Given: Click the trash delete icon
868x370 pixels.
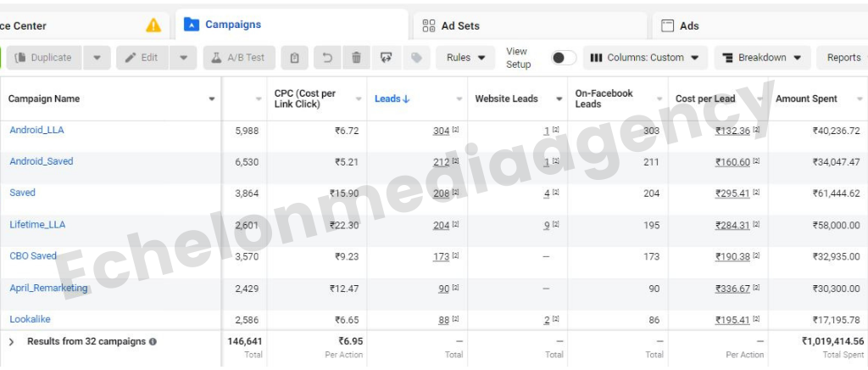Looking at the screenshot, I should click(x=357, y=58).
